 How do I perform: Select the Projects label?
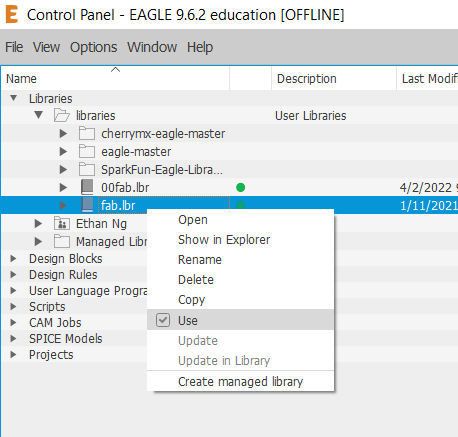coord(51,355)
